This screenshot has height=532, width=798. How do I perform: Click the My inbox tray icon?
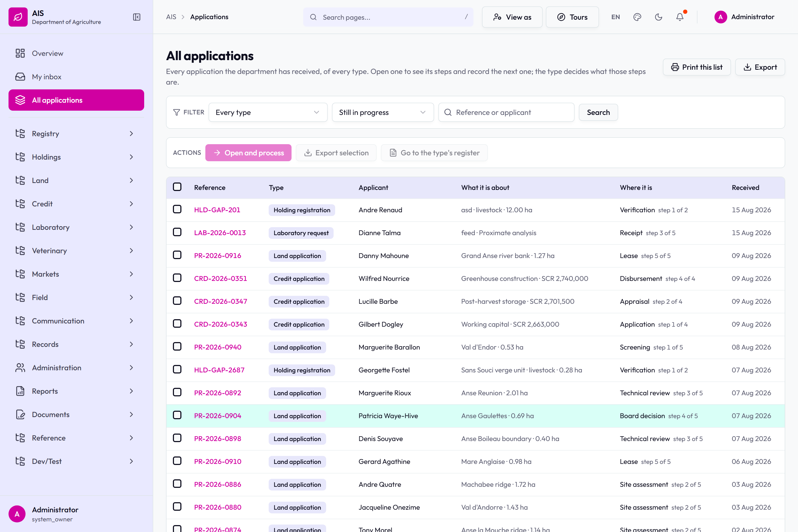[20, 77]
